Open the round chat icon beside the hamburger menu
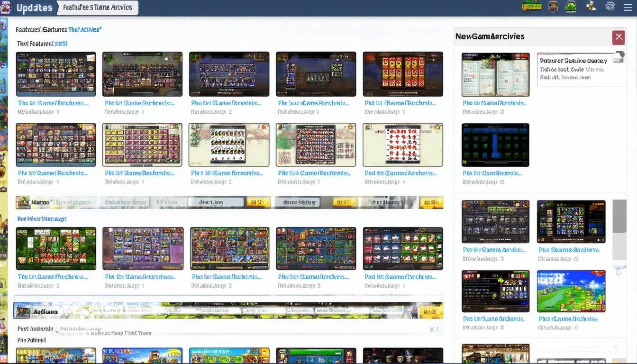Screen dimensions: 637x364 point(610,6)
